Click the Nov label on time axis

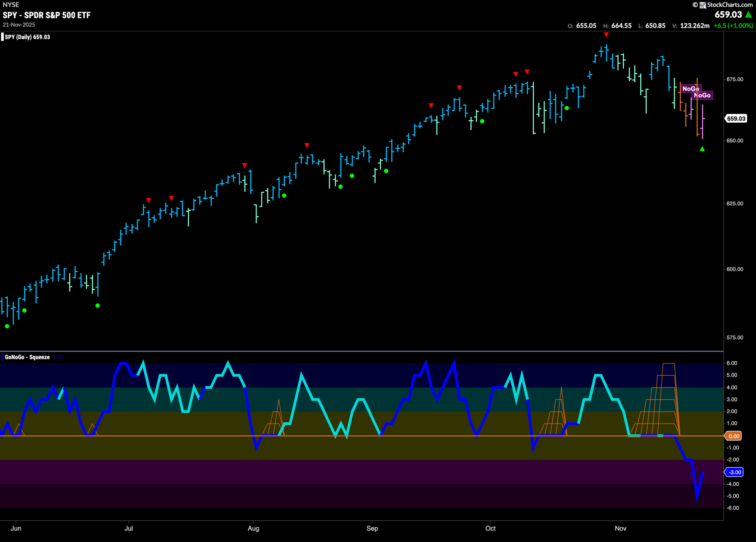click(x=621, y=528)
